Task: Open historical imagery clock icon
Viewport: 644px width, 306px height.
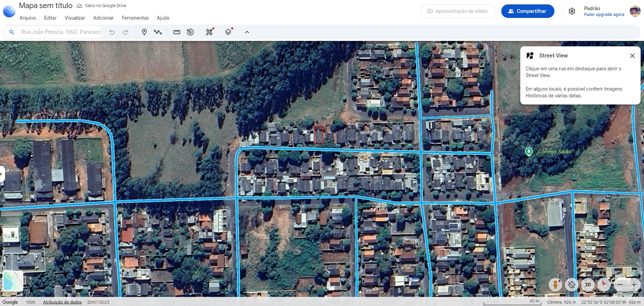Action: click(x=190, y=32)
